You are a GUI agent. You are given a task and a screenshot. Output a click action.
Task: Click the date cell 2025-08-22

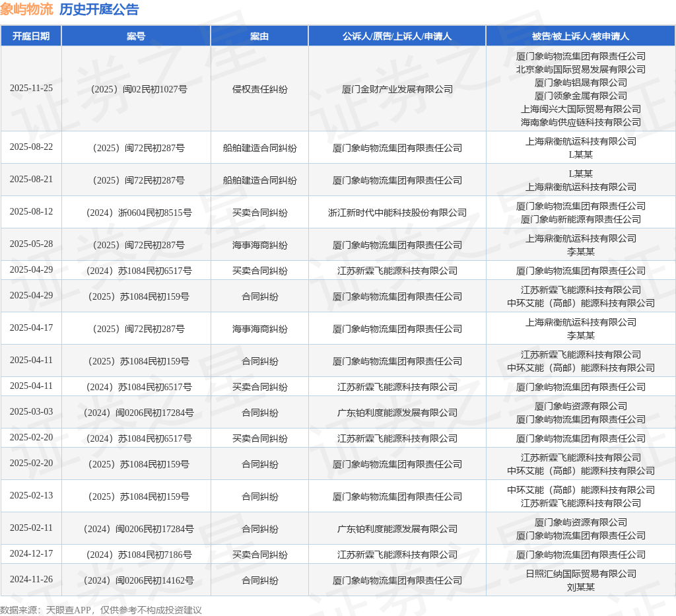click(x=31, y=147)
